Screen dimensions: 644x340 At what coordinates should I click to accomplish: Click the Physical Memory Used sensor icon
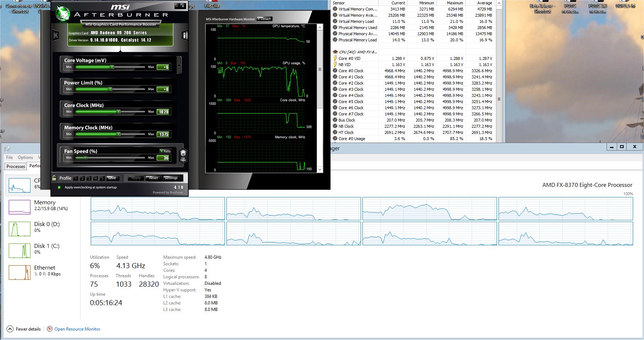[x=335, y=27]
